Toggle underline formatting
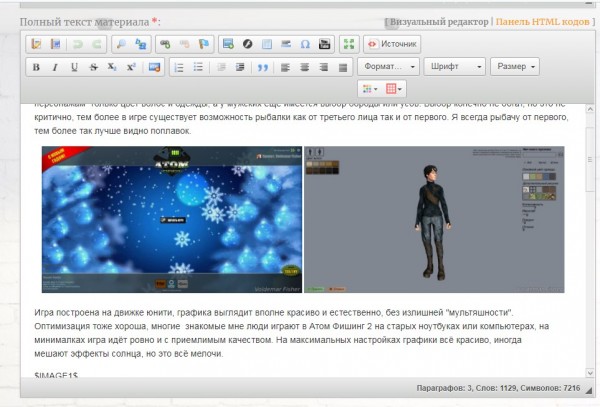This screenshot has width=600, height=407. (x=74, y=67)
